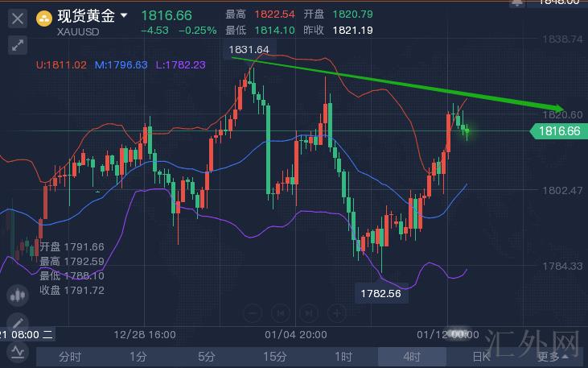Click the green 1816.66 current price tag
Image resolution: width=588 pixels, height=368 pixels.
pyautogui.click(x=557, y=130)
